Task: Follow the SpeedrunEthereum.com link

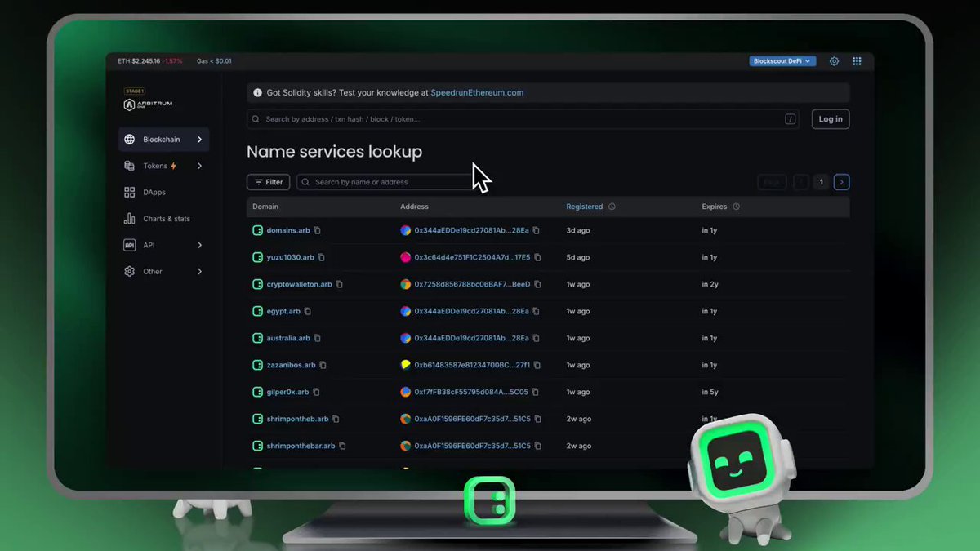Action: [x=477, y=93]
